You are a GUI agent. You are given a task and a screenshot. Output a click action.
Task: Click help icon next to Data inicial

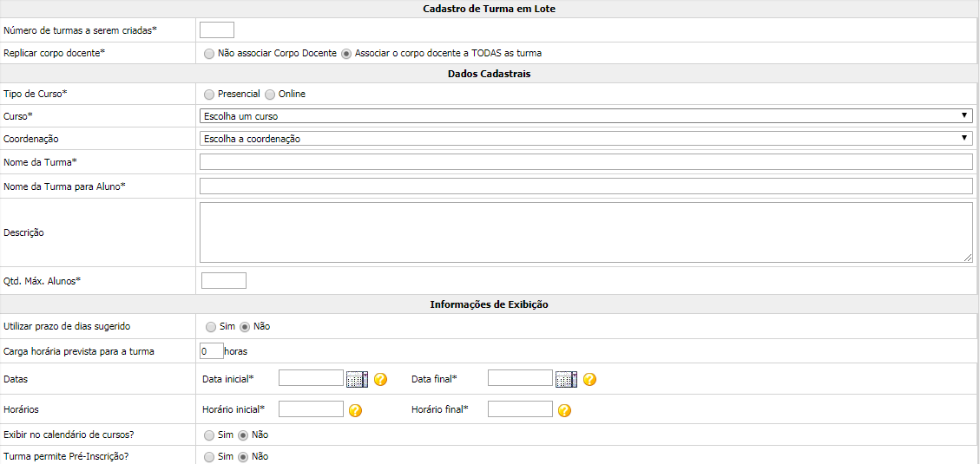click(x=380, y=379)
